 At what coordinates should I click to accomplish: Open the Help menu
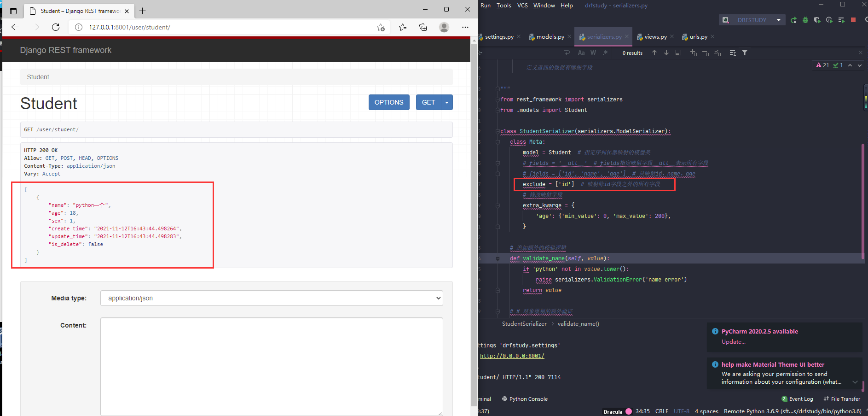tap(567, 6)
